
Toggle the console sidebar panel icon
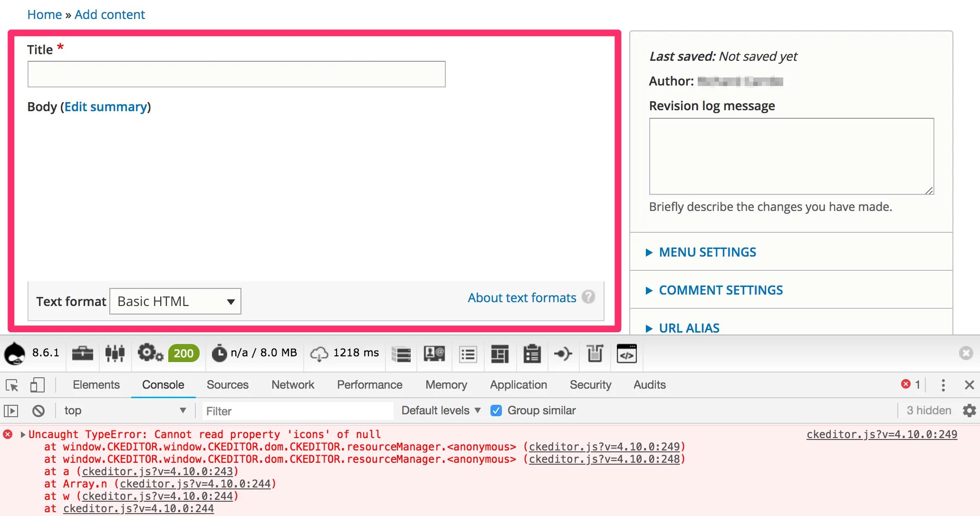(11, 411)
